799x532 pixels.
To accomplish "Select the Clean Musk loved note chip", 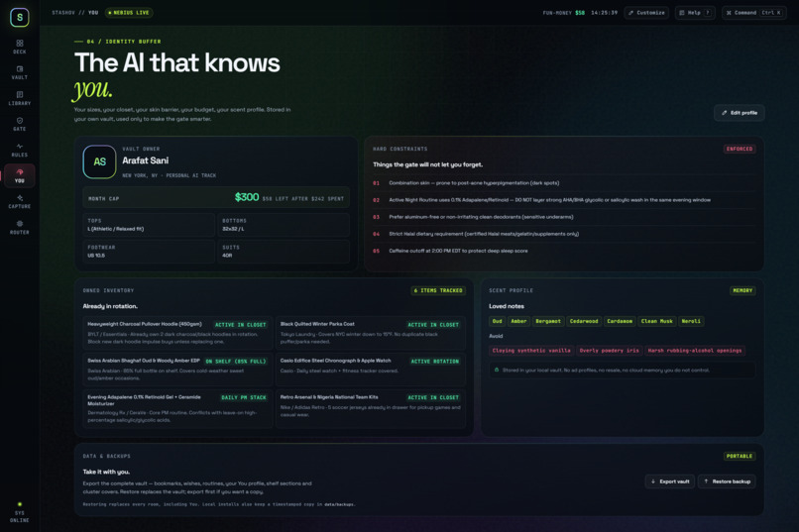I will coord(657,321).
